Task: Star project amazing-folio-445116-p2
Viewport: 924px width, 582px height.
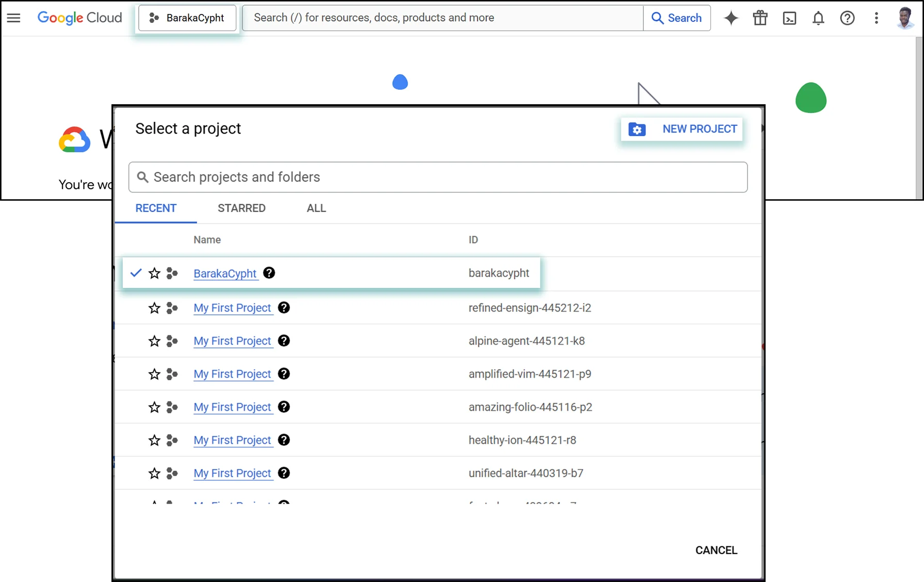Action: [x=154, y=407]
